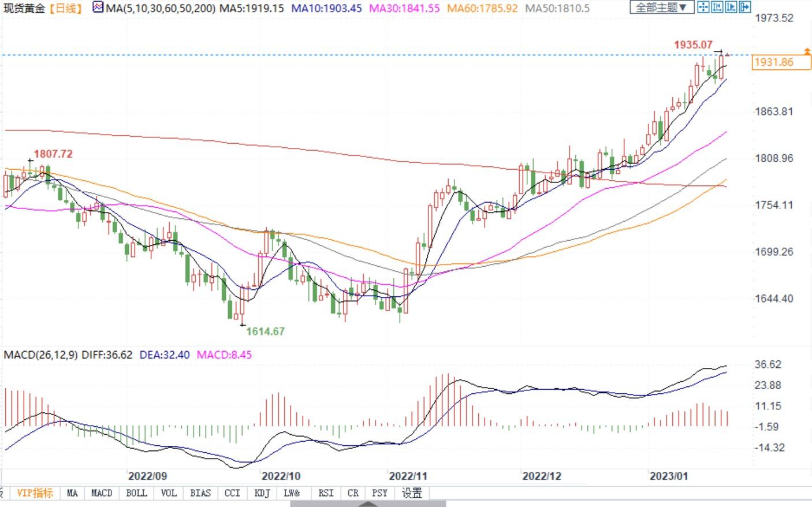
Task: Click the 2022/11 date axis label
Action: pyautogui.click(x=408, y=476)
